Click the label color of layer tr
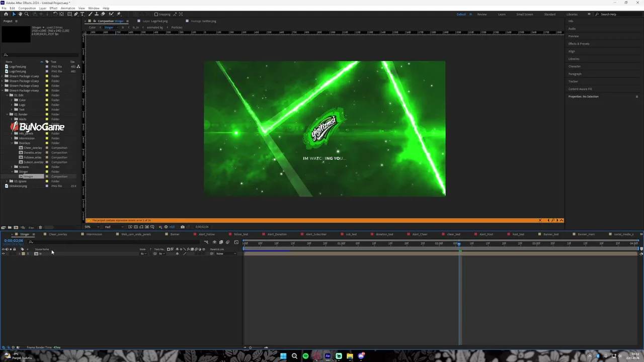The image size is (644, 362). tap(23, 253)
